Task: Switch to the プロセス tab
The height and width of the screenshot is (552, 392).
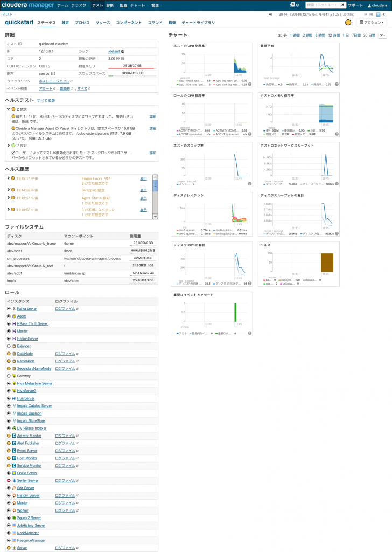Action: (82, 23)
